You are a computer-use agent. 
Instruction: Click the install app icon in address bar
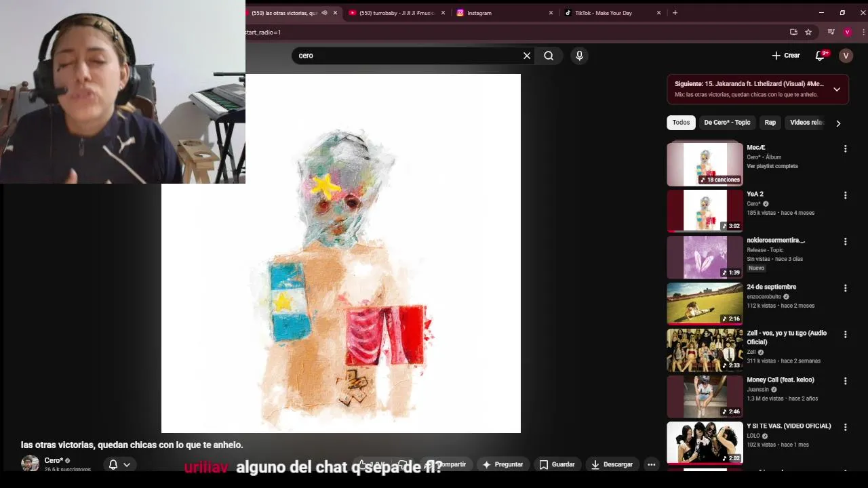click(x=793, y=32)
